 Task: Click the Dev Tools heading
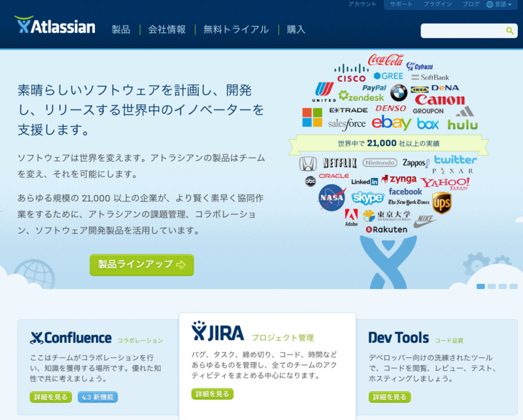point(399,338)
